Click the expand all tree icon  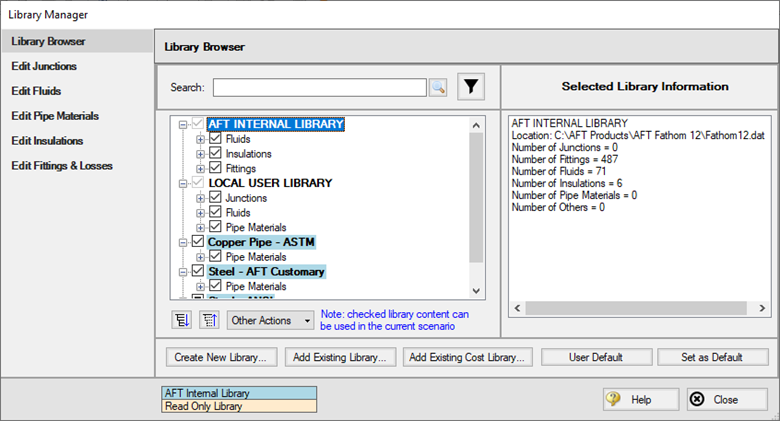(182, 320)
